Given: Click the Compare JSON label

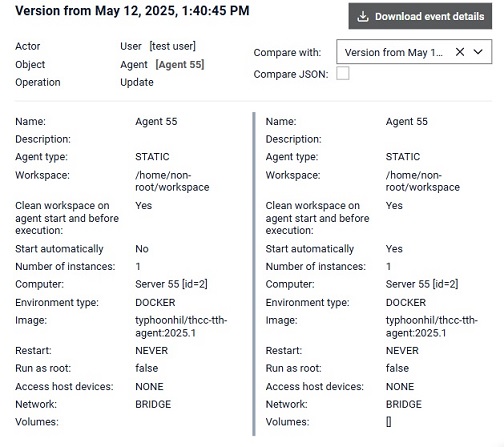Looking at the screenshot, I should tap(291, 74).
